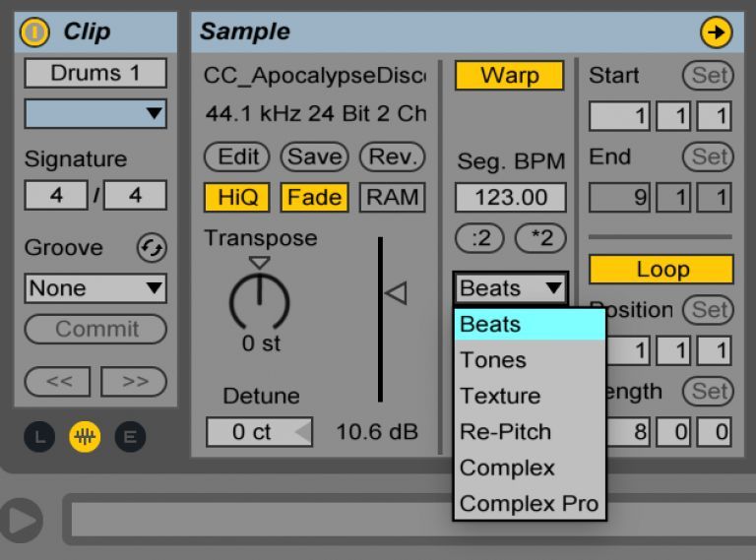This screenshot has height=560, width=756.
Task: Click the 0 st transpose value
Action: click(x=261, y=343)
